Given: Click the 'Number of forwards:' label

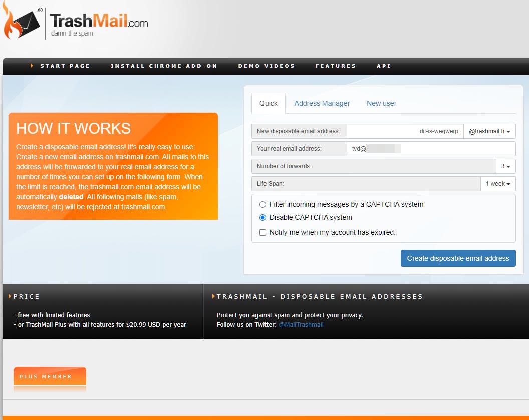Looking at the screenshot, I should click(284, 166).
